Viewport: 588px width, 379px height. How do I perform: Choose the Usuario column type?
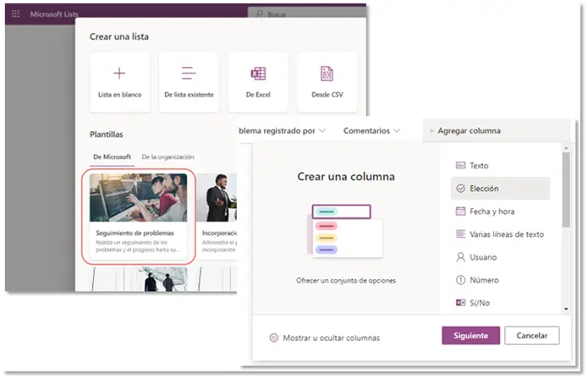(x=500, y=257)
